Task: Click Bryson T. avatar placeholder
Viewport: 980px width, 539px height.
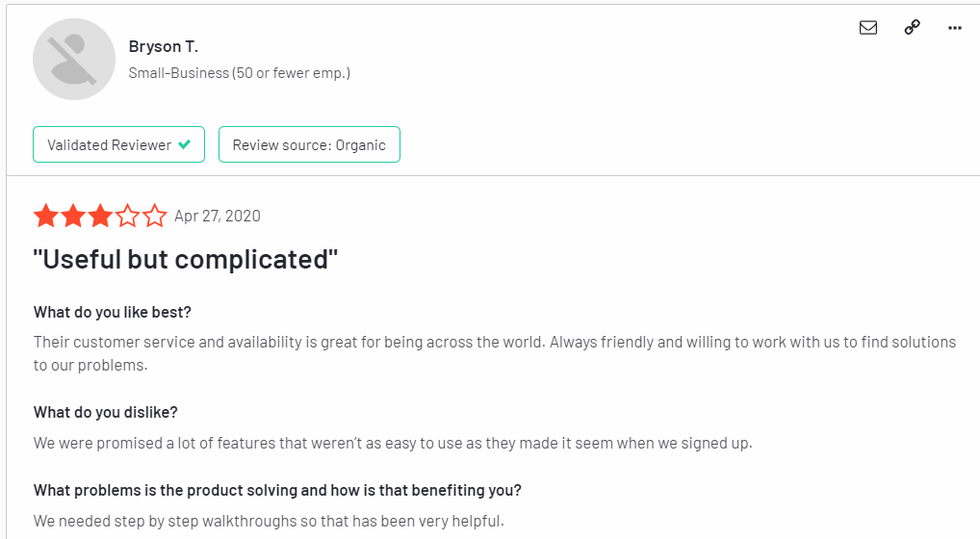Action: pyautogui.click(x=74, y=60)
